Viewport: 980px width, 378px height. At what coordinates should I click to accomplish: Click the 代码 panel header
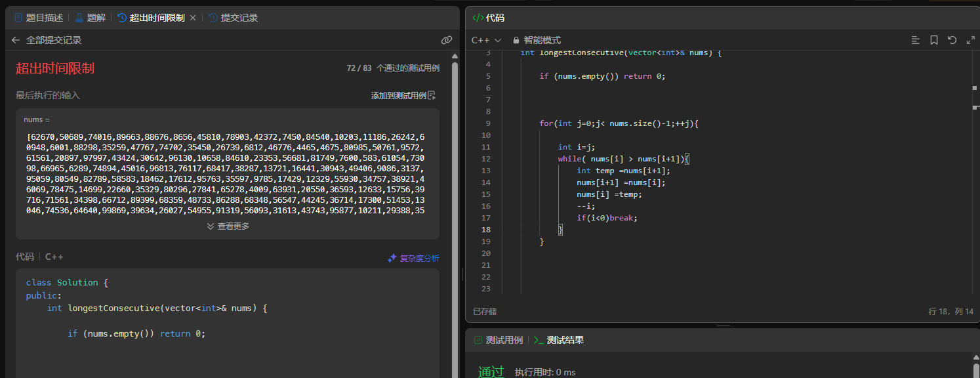[489, 18]
